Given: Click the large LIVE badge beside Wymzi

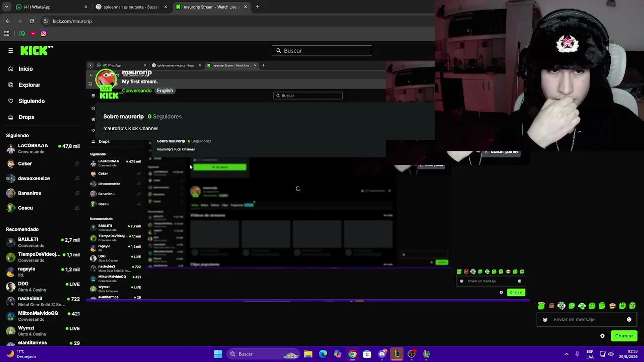Looking at the screenshot, I should click(73, 328).
